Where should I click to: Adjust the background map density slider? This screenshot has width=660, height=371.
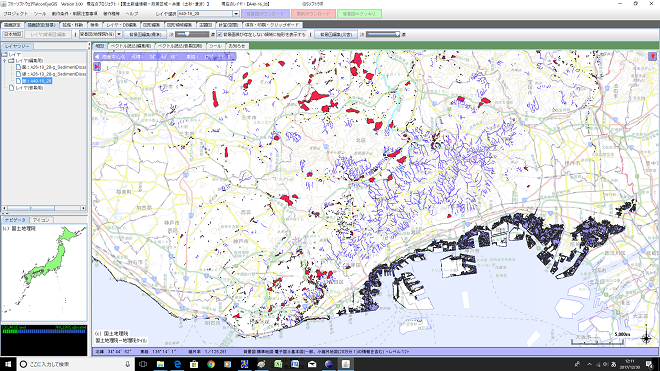click(x=192, y=35)
